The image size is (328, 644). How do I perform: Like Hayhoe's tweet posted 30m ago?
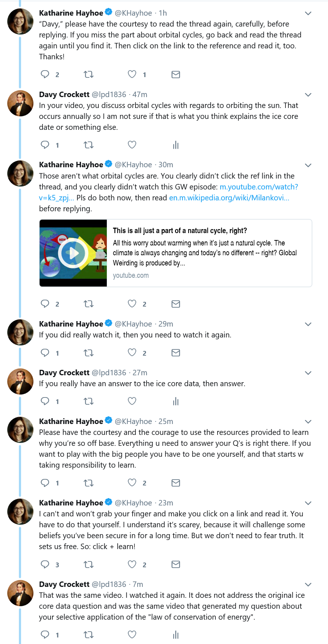tap(132, 304)
